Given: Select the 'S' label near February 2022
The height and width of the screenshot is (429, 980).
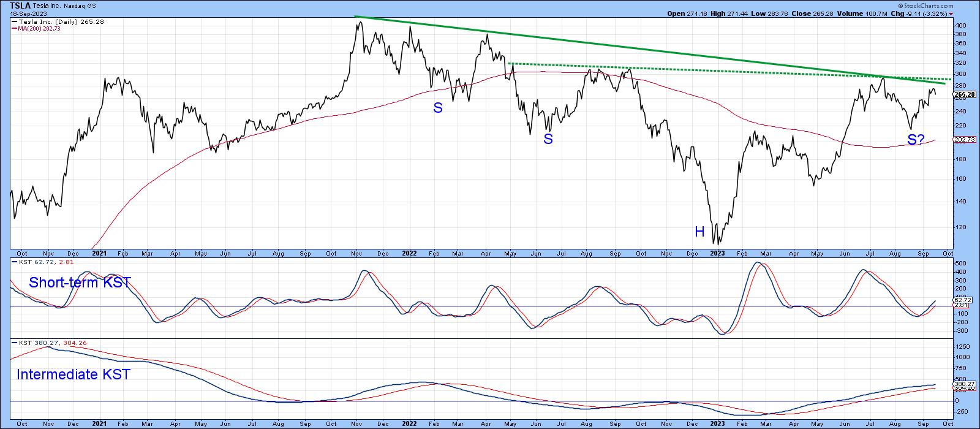Looking at the screenshot, I should click(438, 108).
